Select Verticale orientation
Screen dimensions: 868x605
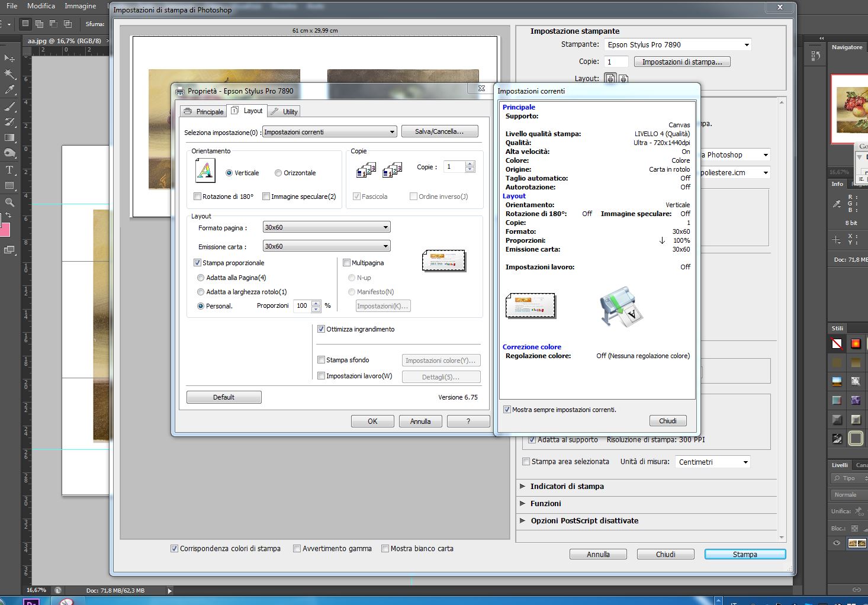click(x=229, y=173)
